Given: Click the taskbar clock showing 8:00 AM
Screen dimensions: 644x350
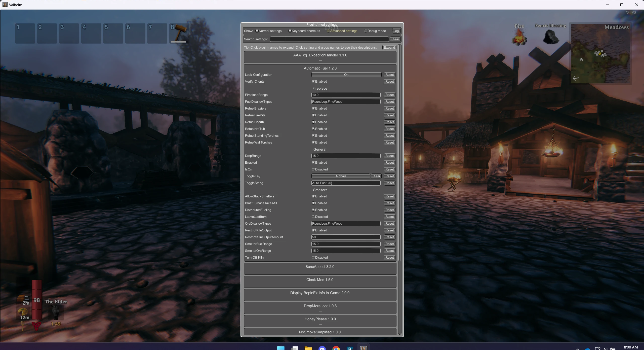Looking at the screenshot, I should tap(631, 347).
